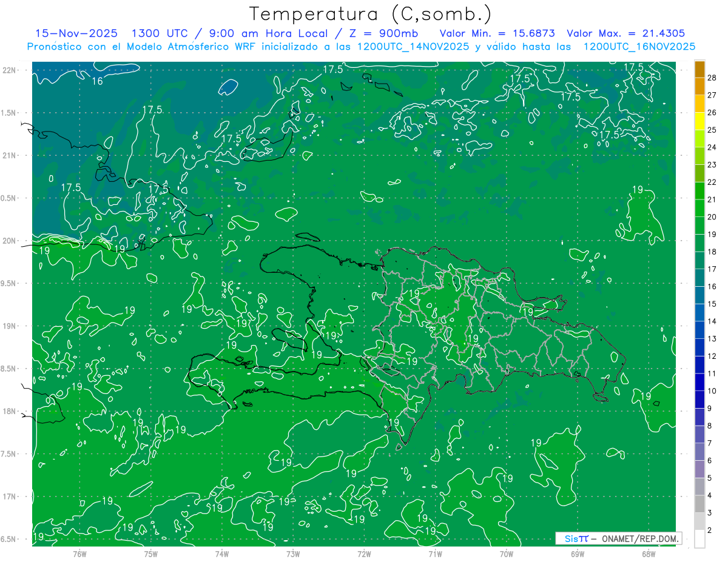This screenshot has height=562, width=728.
Task: Click the legend number '22'
Action: (x=712, y=182)
